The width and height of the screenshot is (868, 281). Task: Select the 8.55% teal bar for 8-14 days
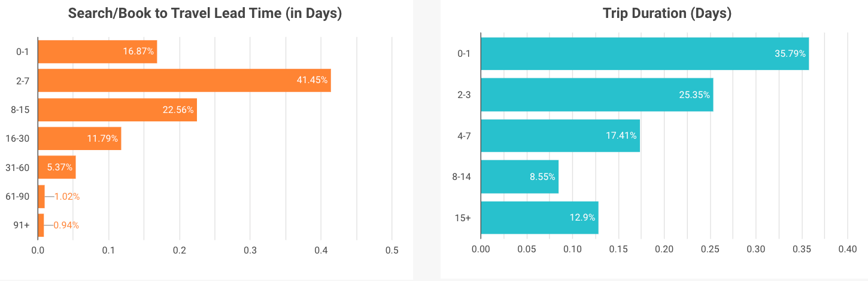point(520,177)
